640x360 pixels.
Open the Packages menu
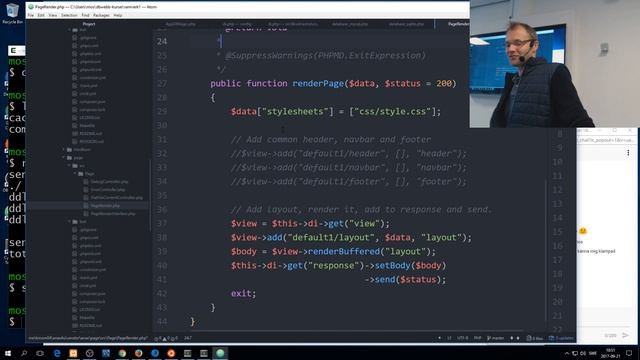coord(101,15)
